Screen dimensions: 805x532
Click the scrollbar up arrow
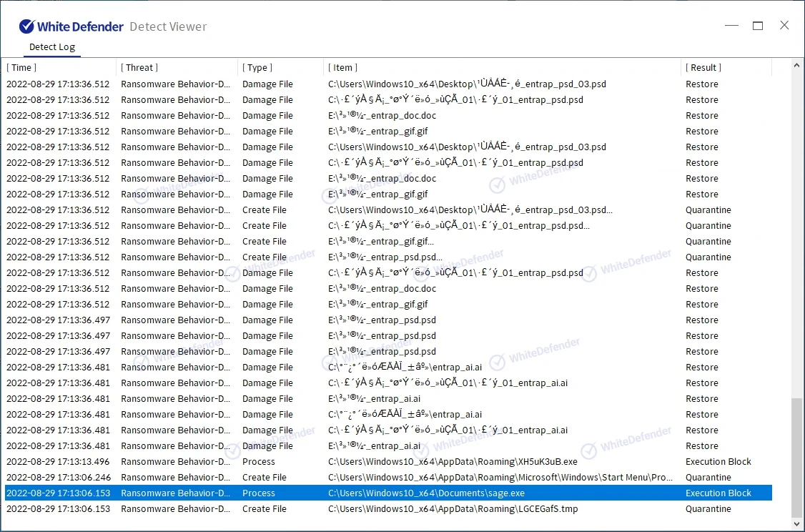coord(798,65)
